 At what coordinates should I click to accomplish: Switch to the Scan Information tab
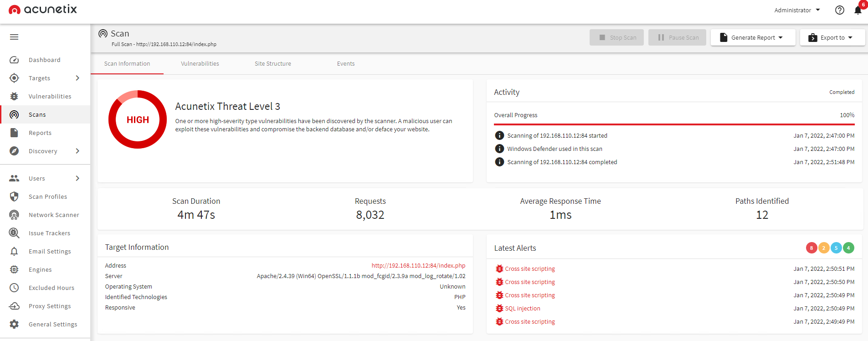(x=127, y=64)
